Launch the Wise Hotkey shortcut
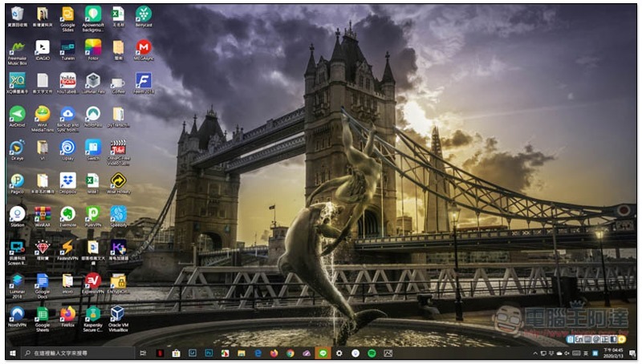The height and width of the screenshot is (364, 642). click(118, 184)
